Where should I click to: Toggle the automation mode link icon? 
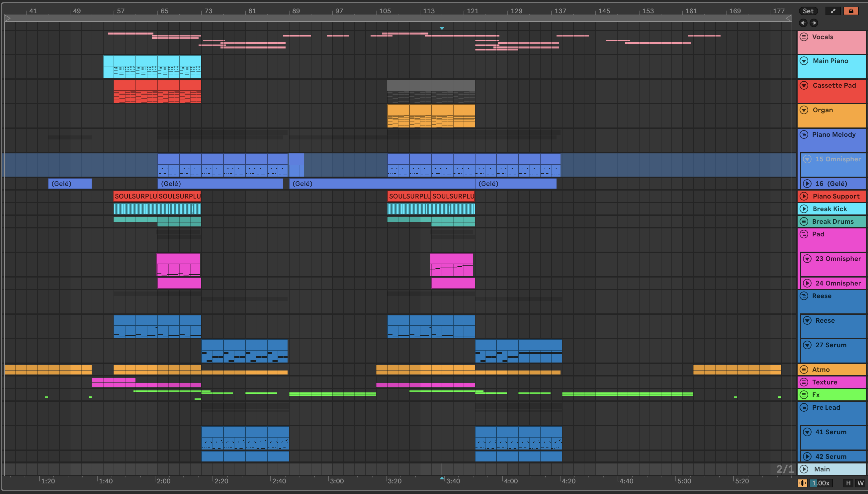(x=833, y=11)
